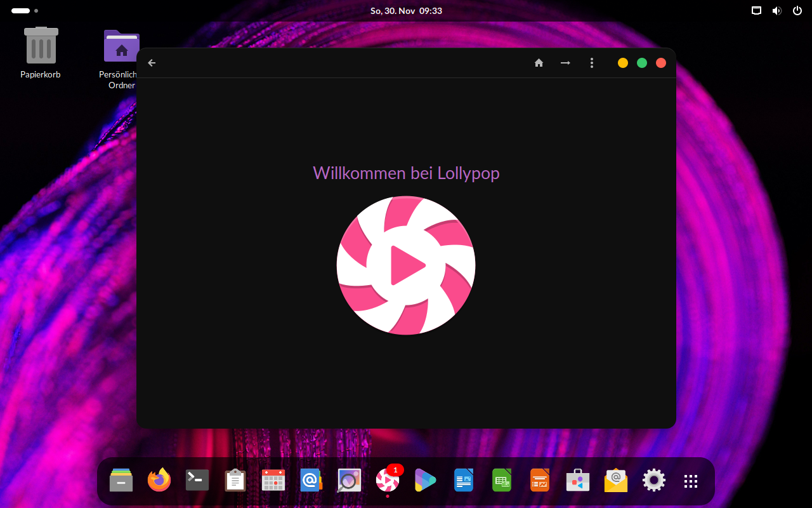The height and width of the screenshot is (508, 812).
Task: Click the network status icon in top bar
Action: pyautogui.click(x=756, y=11)
